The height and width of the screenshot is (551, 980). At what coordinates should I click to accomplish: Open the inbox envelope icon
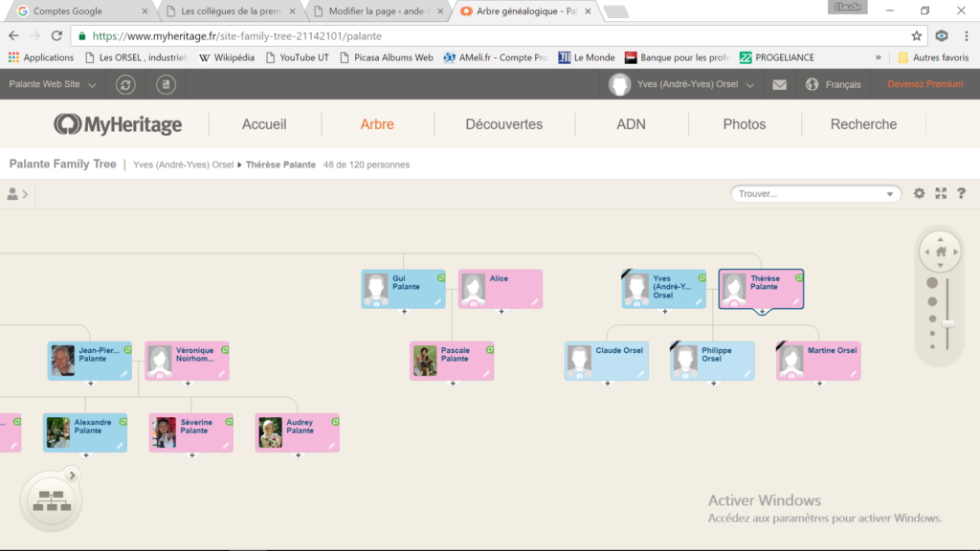tap(779, 84)
